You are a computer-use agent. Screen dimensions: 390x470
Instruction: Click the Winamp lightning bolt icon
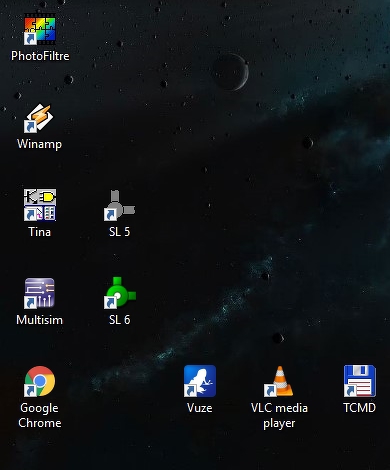click(39, 117)
